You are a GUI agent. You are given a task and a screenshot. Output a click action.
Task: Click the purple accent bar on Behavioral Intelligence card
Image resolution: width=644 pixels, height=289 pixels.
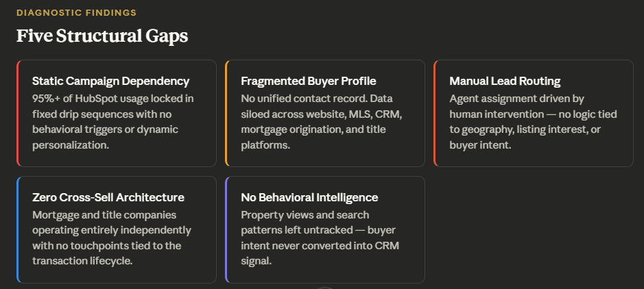[226, 229]
